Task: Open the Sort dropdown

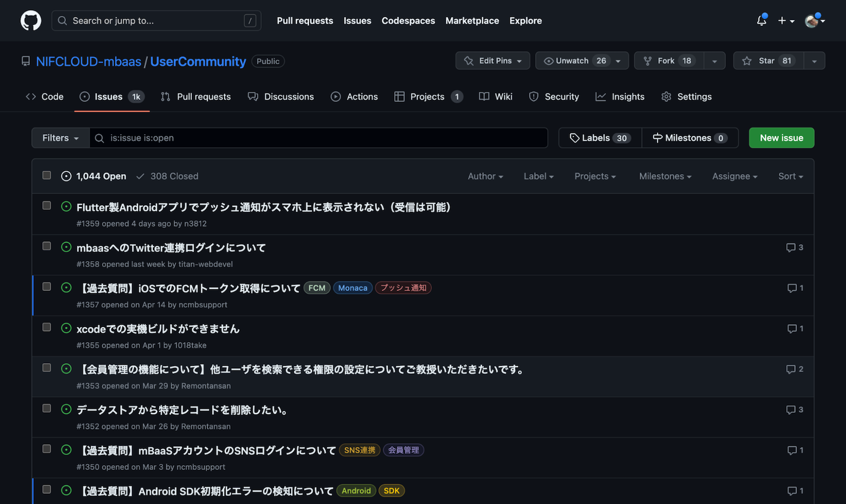Action: pyautogui.click(x=791, y=176)
